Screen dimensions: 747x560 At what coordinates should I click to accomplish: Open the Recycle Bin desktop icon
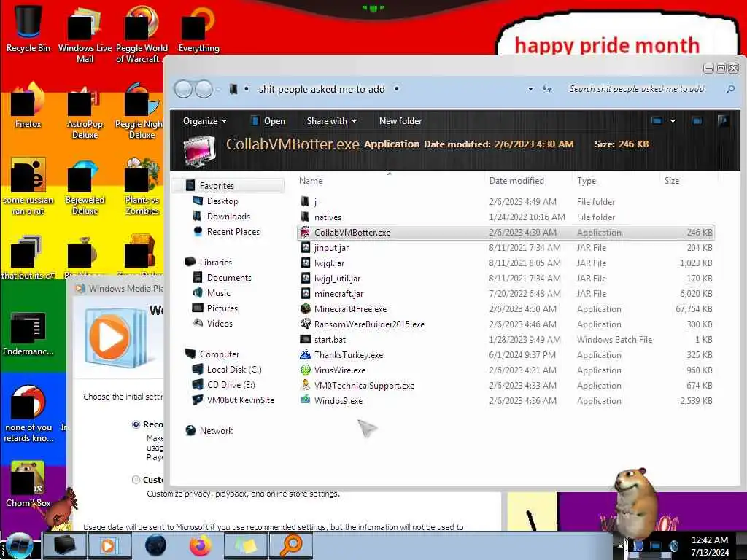(28, 28)
